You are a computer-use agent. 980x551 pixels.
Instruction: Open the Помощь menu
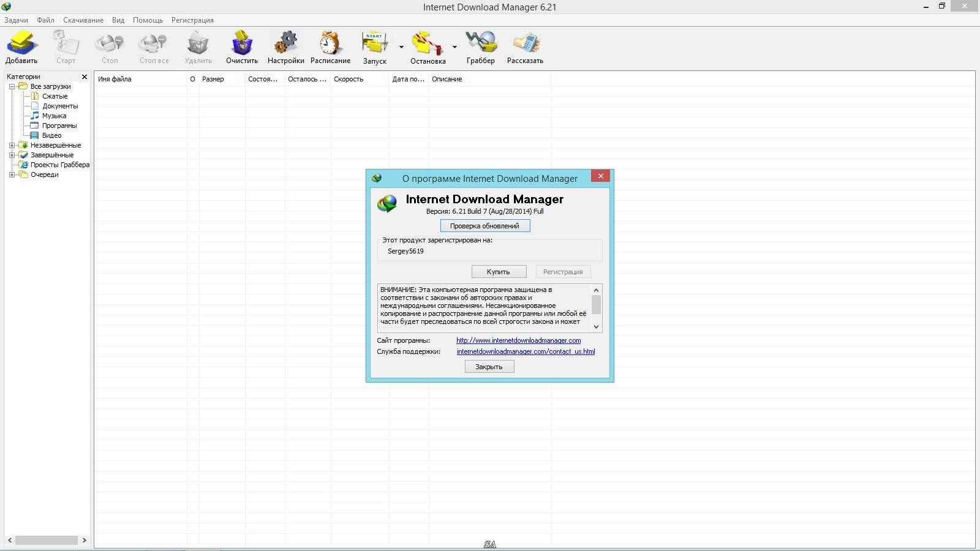click(x=148, y=20)
